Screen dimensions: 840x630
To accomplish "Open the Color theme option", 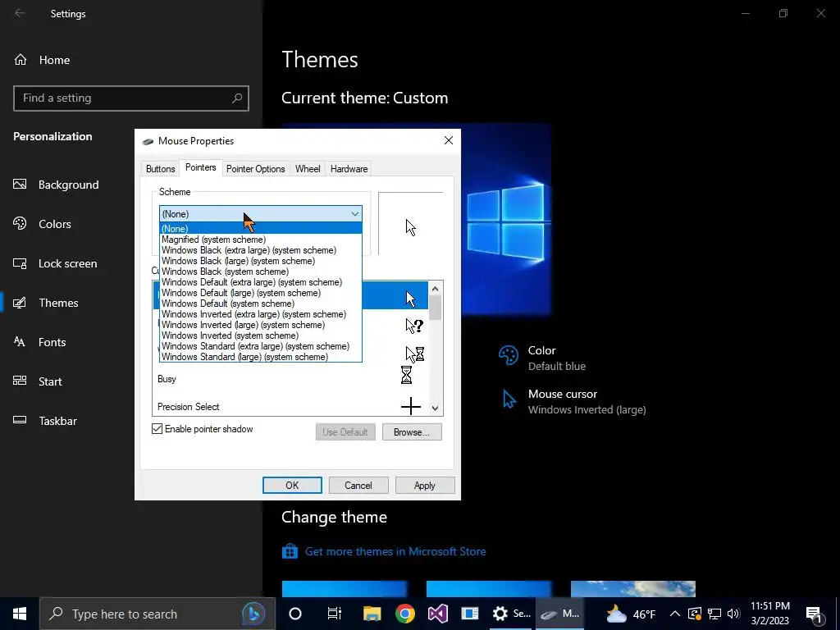I will 542,358.
